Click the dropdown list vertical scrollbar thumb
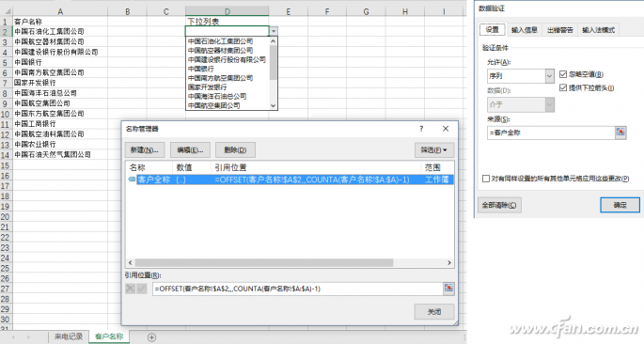Viewport: 644px width, 344px height. click(x=274, y=62)
